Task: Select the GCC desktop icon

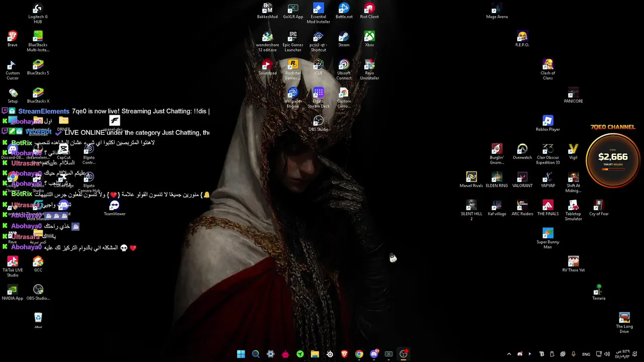Action: (x=38, y=264)
